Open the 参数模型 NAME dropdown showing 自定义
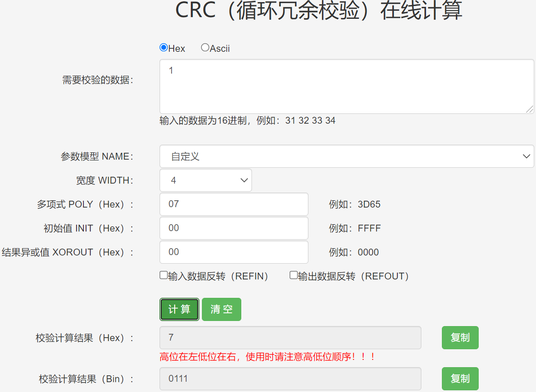The image size is (536, 392). 346,156
